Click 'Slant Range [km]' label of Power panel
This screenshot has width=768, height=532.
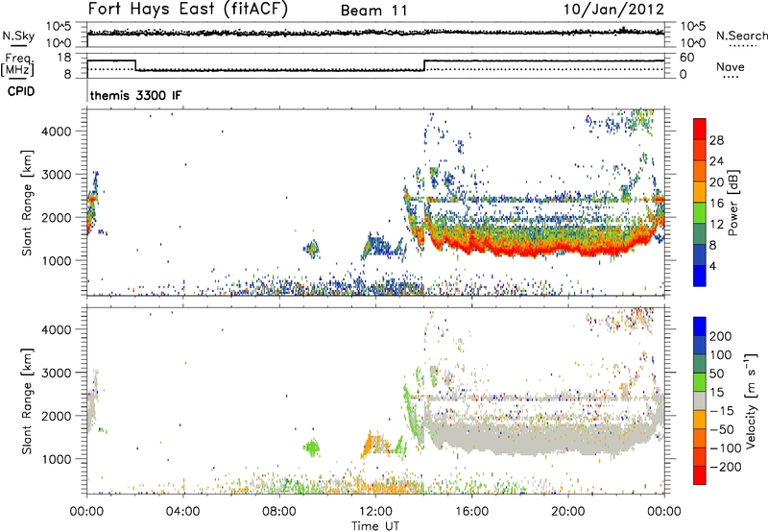click(27, 203)
